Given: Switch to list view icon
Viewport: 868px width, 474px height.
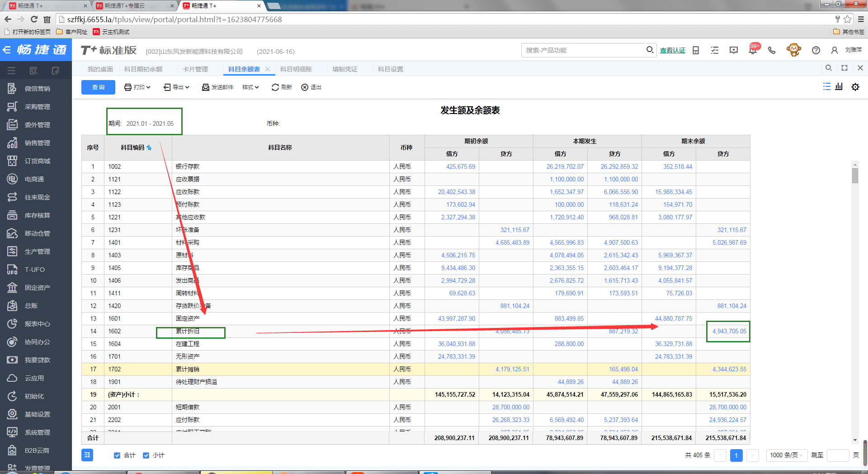Looking at the screenshot, I should pyautogui.click(x=827, y=86).
